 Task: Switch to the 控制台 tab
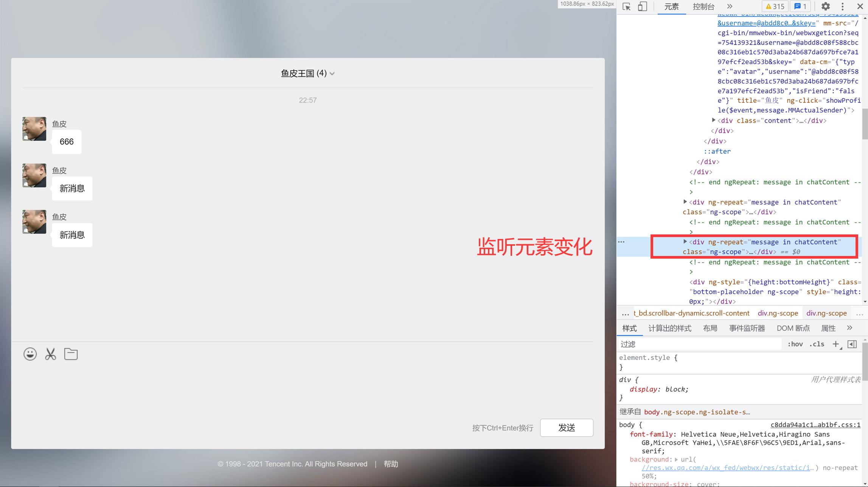[x=703, y=6]
